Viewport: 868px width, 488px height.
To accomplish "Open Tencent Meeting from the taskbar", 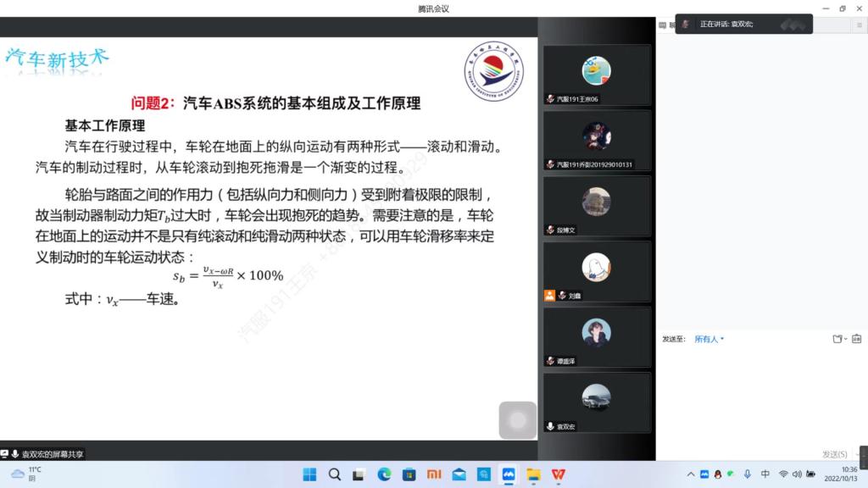I will 509,474.
